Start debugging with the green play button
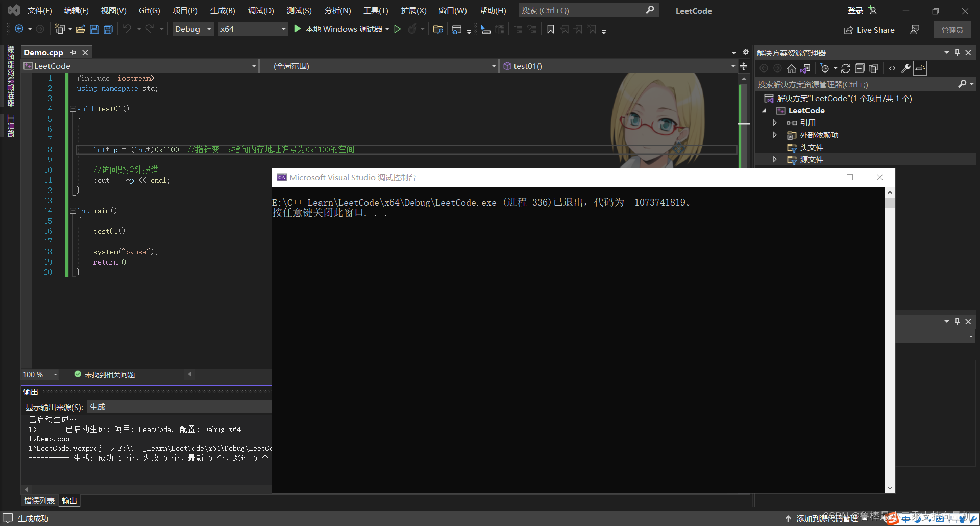The height and width of the screenshot is (526, 980). (x=298, y=29)
